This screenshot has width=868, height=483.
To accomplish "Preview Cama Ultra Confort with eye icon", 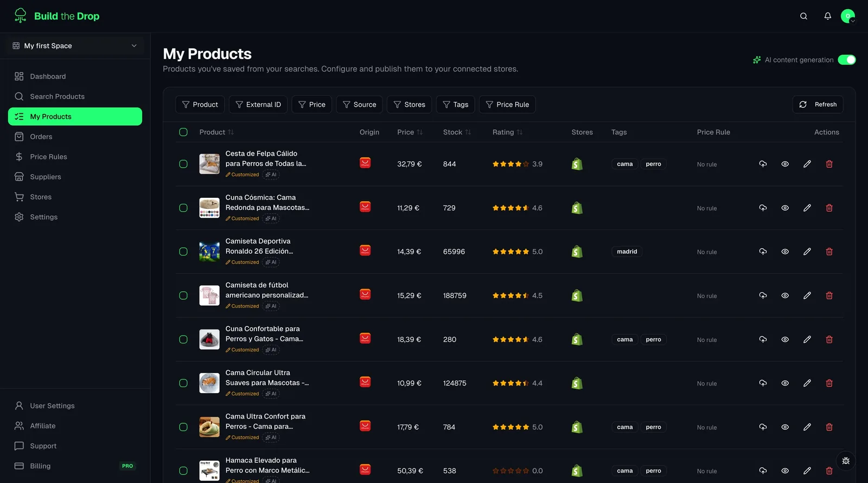I will point(785,427).
